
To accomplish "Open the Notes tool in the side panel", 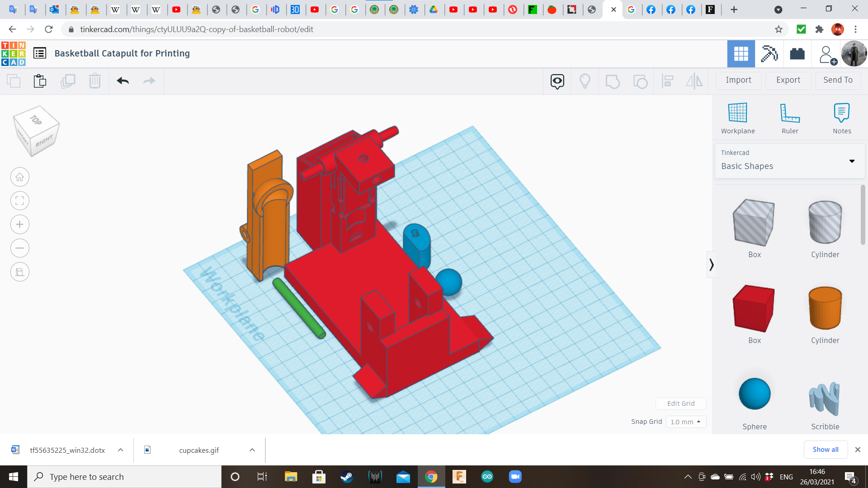I will (842, 117).
